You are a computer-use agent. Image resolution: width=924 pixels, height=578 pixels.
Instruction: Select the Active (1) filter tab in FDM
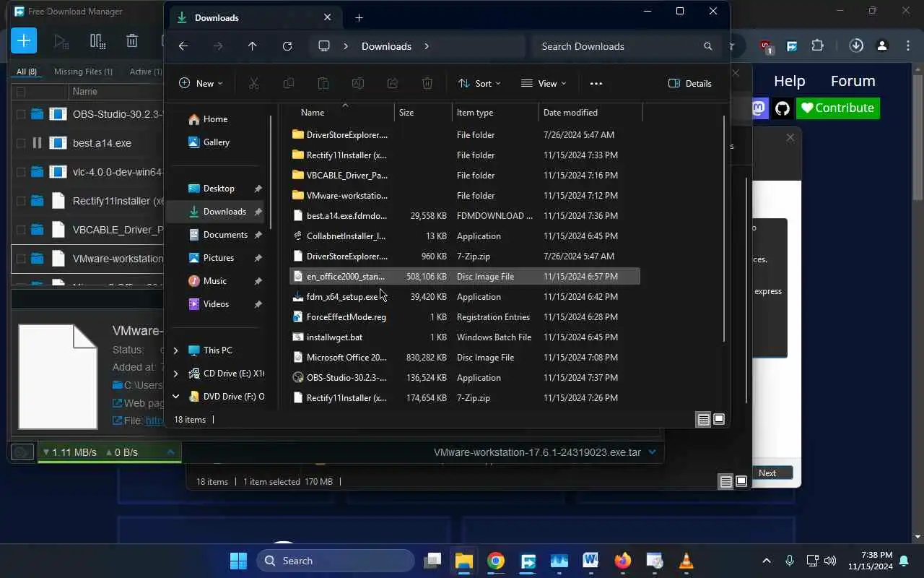[x=145, y=72]
